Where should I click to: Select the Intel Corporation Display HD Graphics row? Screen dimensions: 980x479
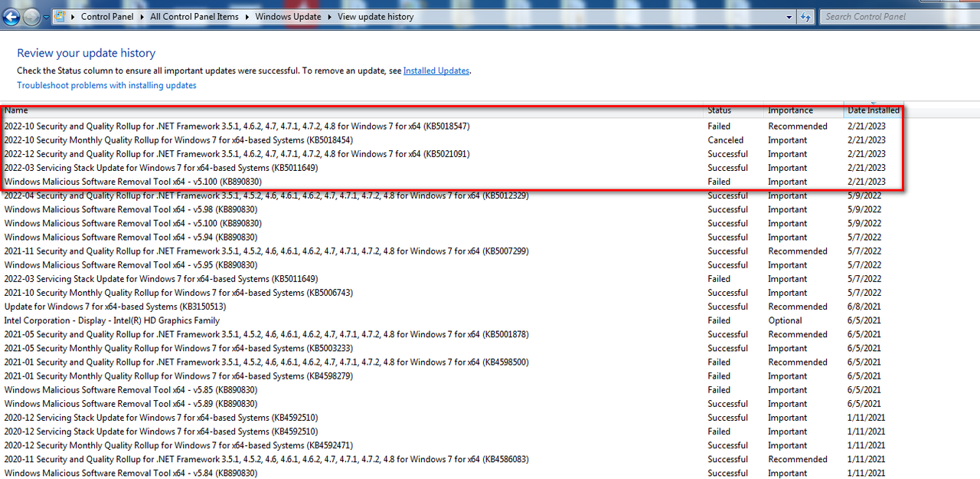tap(452, 320)
